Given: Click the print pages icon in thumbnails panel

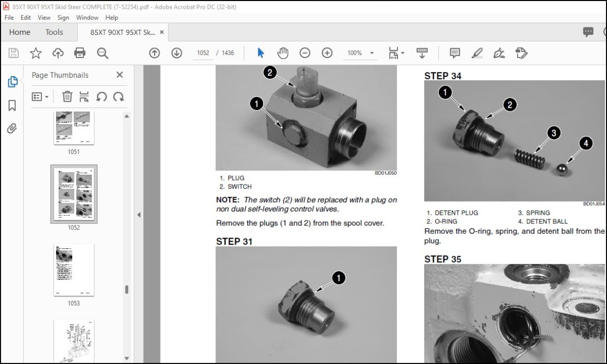Looking at the screenshot, I should pyautogui.click(x=84, y=96).
